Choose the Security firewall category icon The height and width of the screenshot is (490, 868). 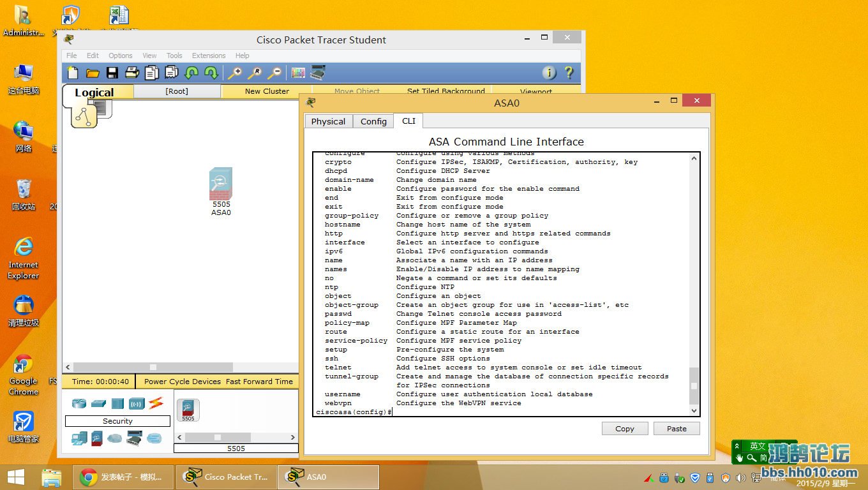[97, 438]
